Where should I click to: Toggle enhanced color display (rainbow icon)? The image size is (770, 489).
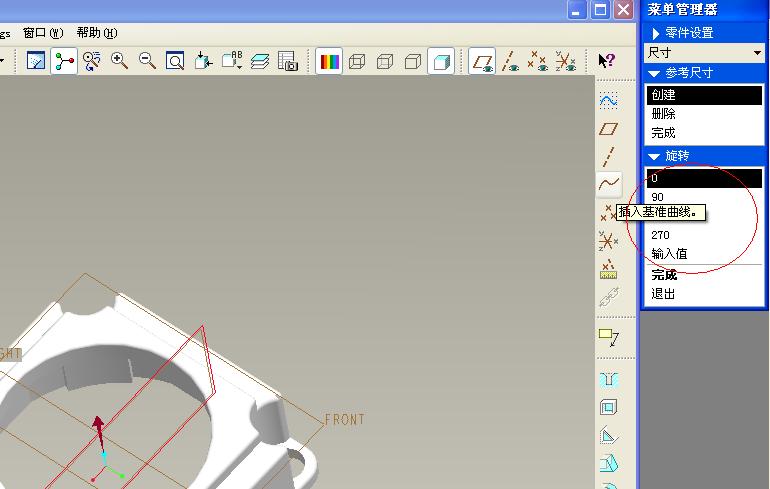[329, 61]
